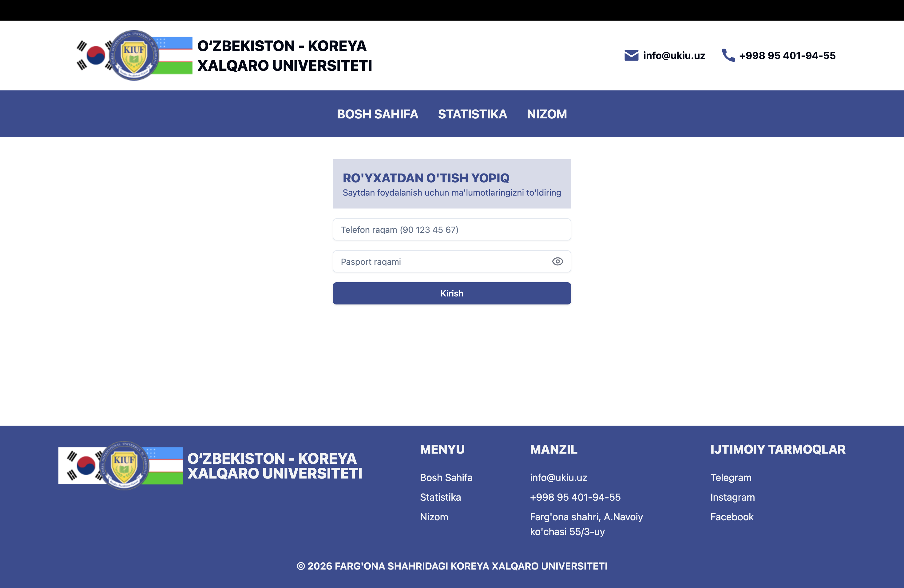This screenshot has height=588, width=904.
Task: Go to the NIZOM nav item
Action: pyautogui.click(x=547, y=114)
